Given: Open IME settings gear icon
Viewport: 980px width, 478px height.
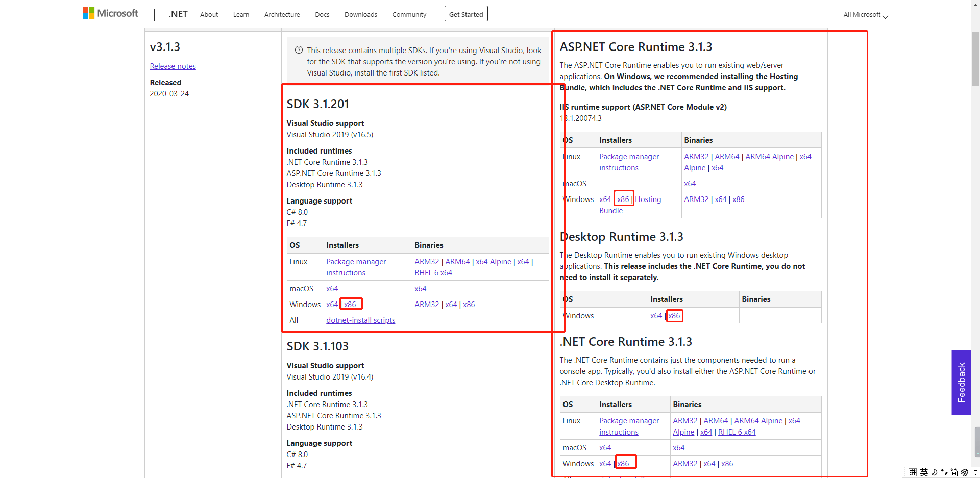Looking at the screenshot, I should tap(965, 472).
